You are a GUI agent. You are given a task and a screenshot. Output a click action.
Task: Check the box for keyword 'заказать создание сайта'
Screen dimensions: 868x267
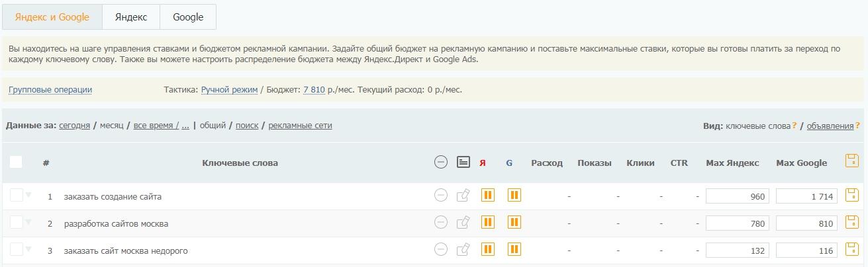(x=16, y=195)
